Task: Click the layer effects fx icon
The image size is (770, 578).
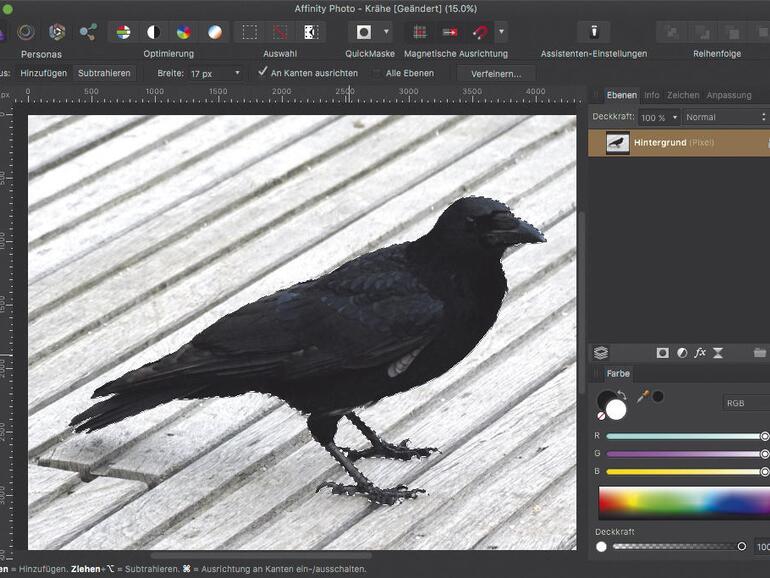Action: [x=700, y=353]
